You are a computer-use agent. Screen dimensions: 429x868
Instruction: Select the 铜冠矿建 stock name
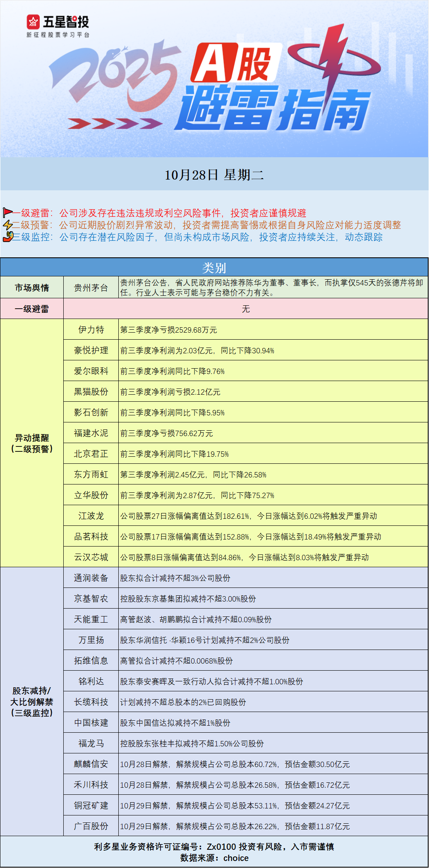point(91,805)
